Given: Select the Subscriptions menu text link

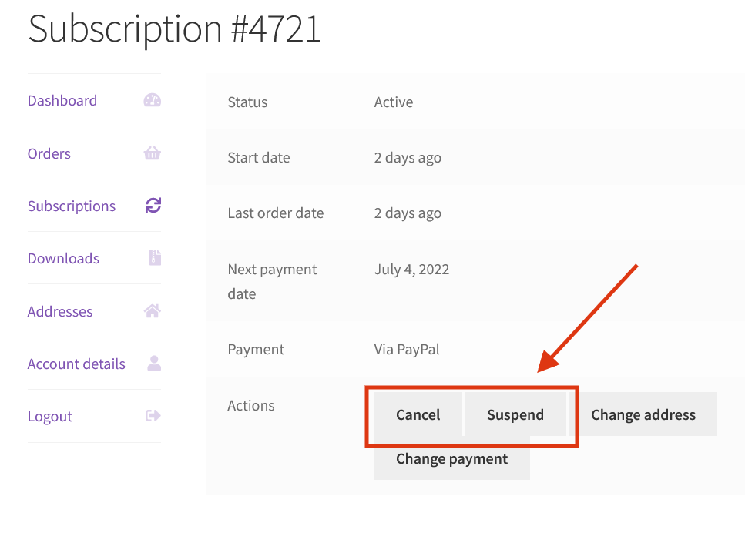Looking at the screenshot, I should [72, 206].
